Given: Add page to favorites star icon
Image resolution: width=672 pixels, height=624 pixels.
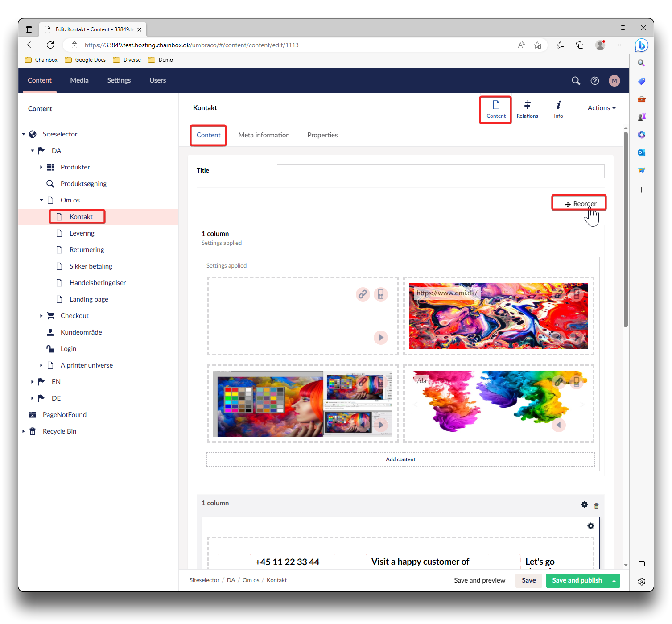Looking at the screenshot, I should coord(537,45).
